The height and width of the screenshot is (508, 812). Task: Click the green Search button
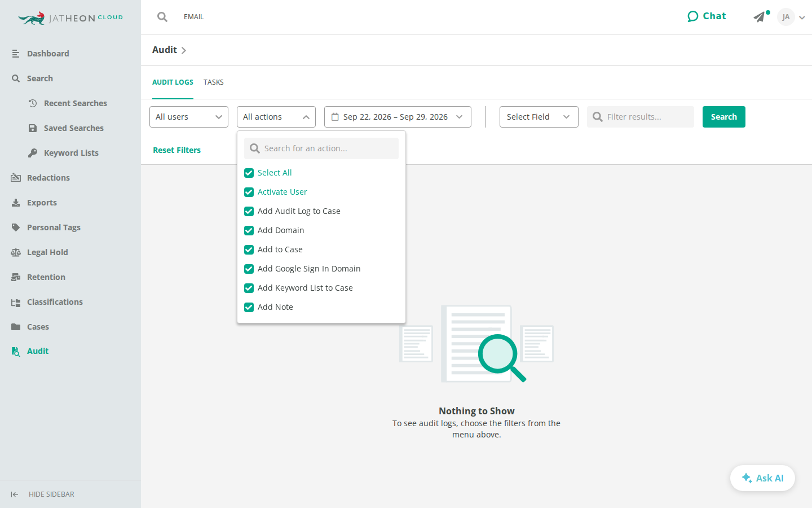724,117
